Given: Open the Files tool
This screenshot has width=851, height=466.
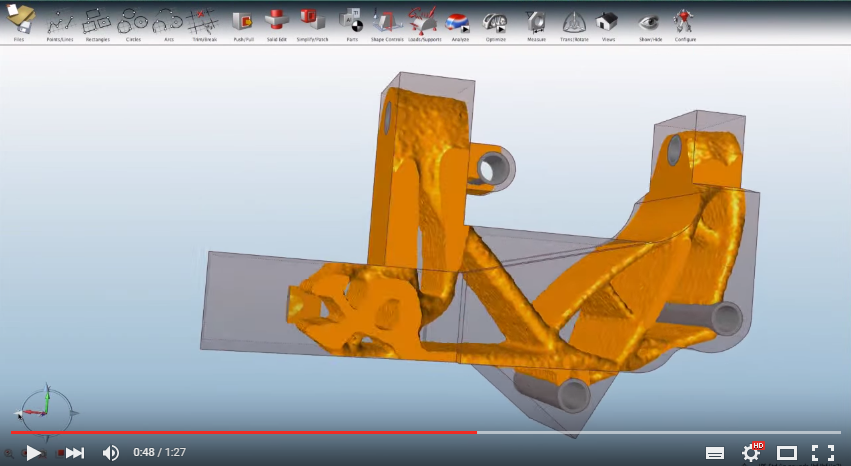Looking at the screenshot, I should coord(20,20).
